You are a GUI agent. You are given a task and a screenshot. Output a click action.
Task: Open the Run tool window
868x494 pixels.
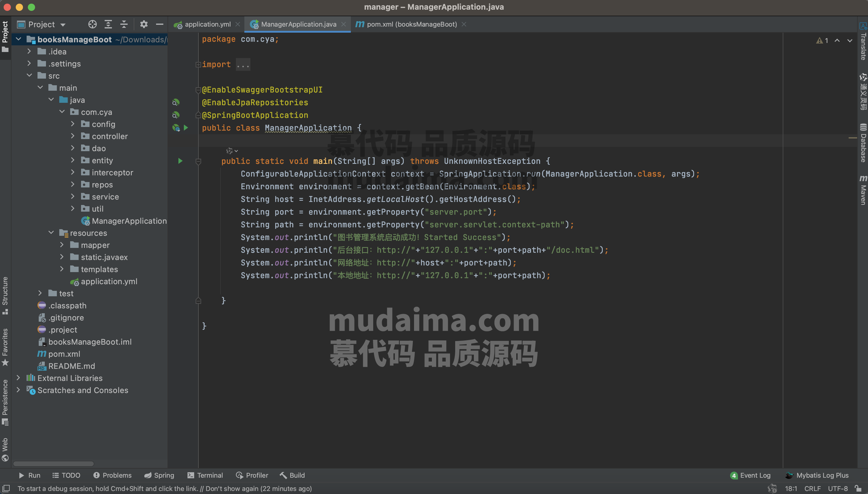coord(30,475)
